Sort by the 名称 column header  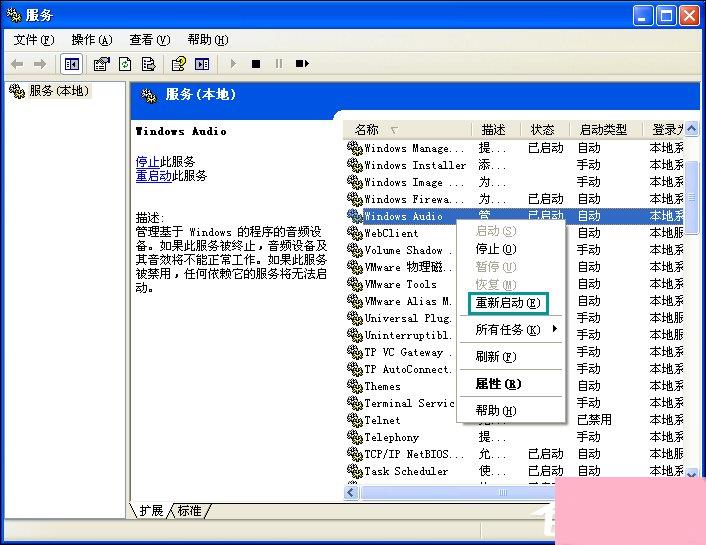point(407,130)
